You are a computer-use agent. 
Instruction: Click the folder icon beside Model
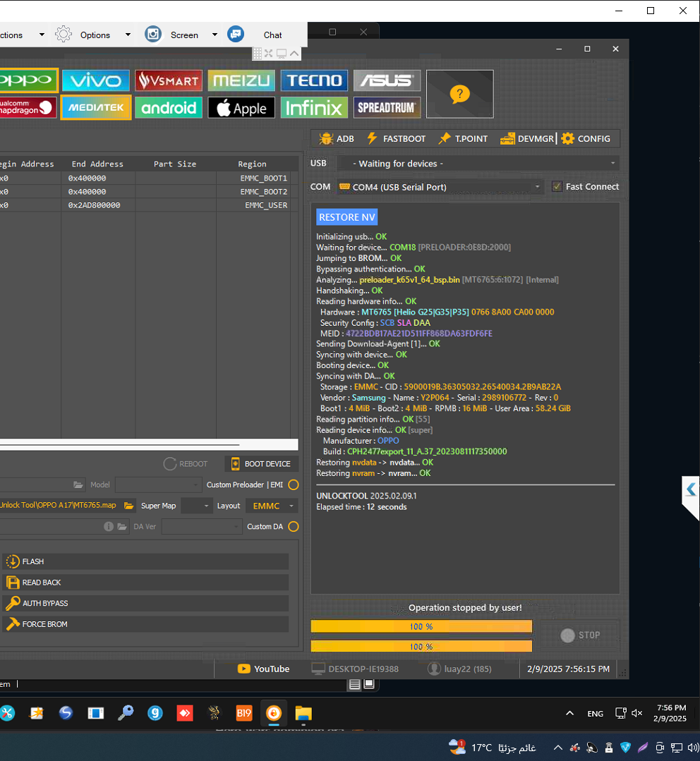point(78,485)
